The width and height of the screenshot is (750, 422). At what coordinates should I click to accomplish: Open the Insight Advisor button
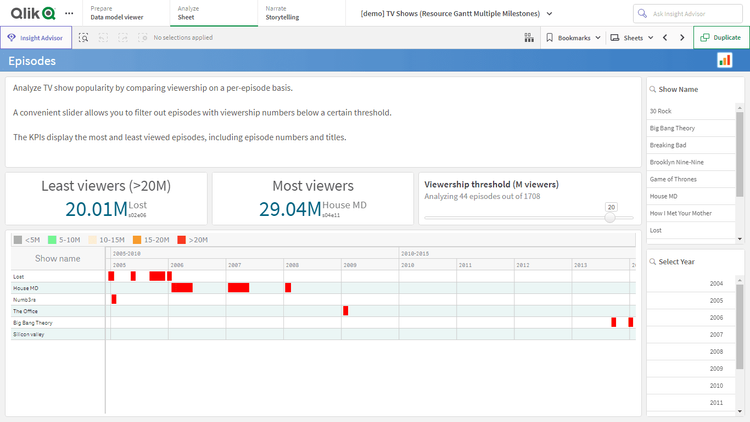pos(36,37)
